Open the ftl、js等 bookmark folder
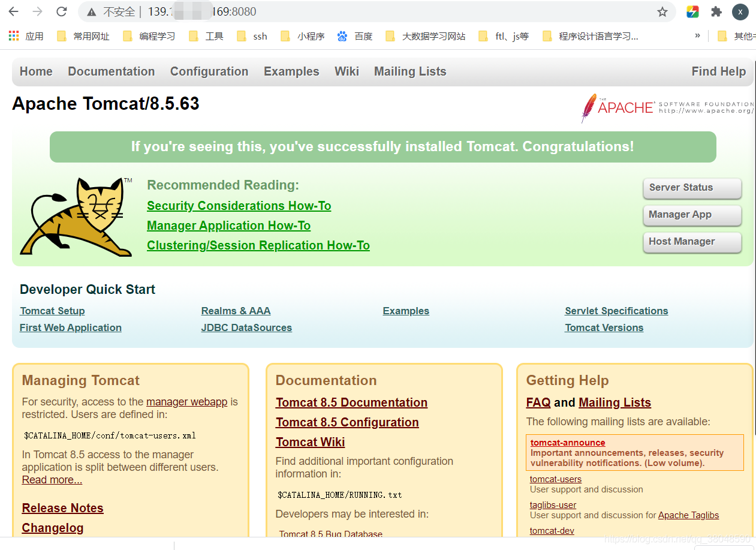The height and width of the screenshot is (550, 756). 504,36
